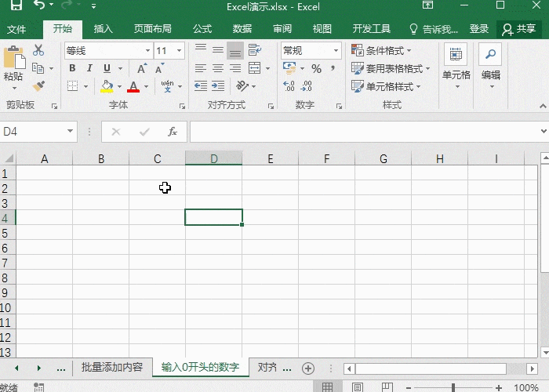
Task: Apply yellow fill color bucket
Action: 107,86
